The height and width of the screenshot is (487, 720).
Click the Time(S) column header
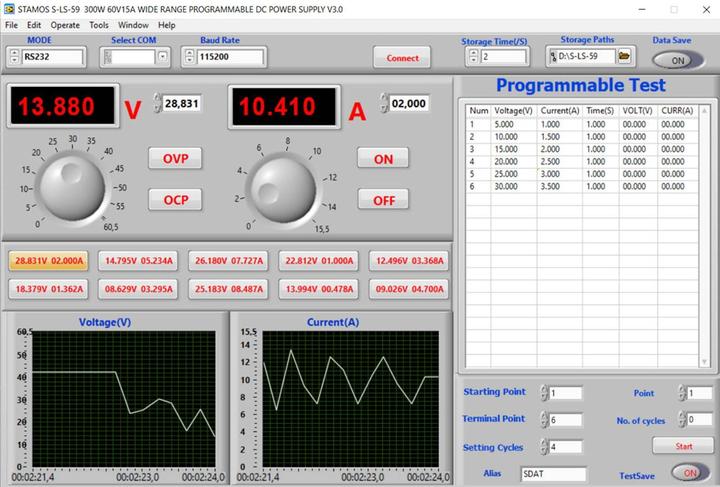tap(600, 111)
